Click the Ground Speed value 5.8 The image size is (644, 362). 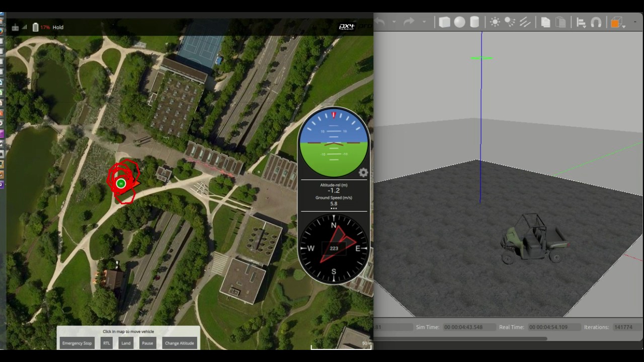click(334, 204)
